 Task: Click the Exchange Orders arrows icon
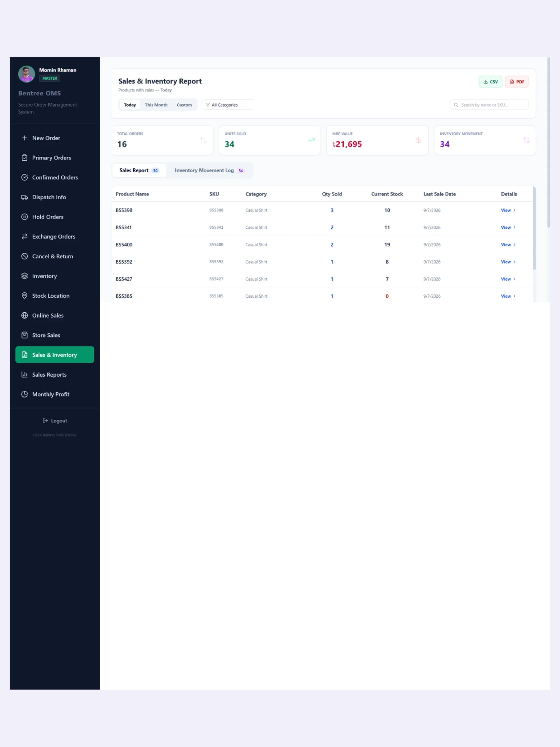24,236
